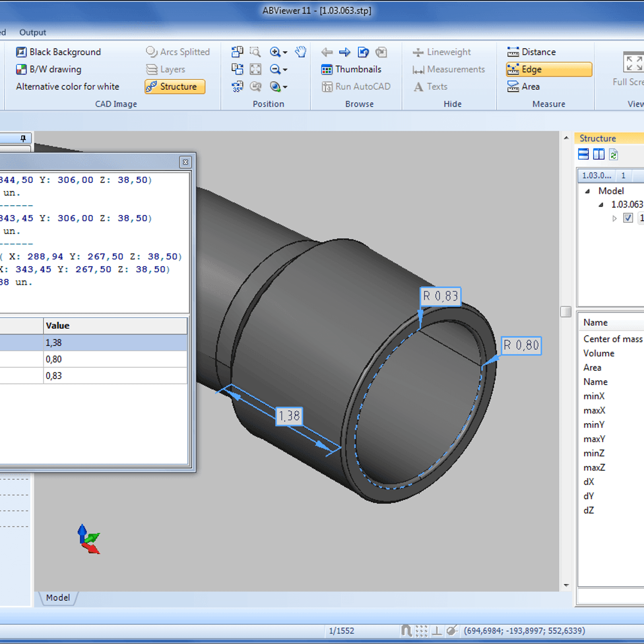Open Thumbnails view
The width and height of the screenshot is (644, 644).
351,69
